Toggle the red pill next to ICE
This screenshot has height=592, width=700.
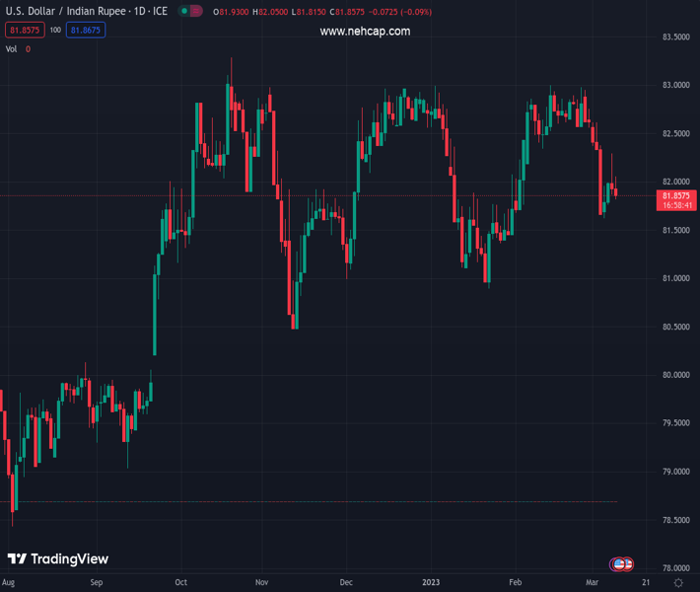(196, 12)
